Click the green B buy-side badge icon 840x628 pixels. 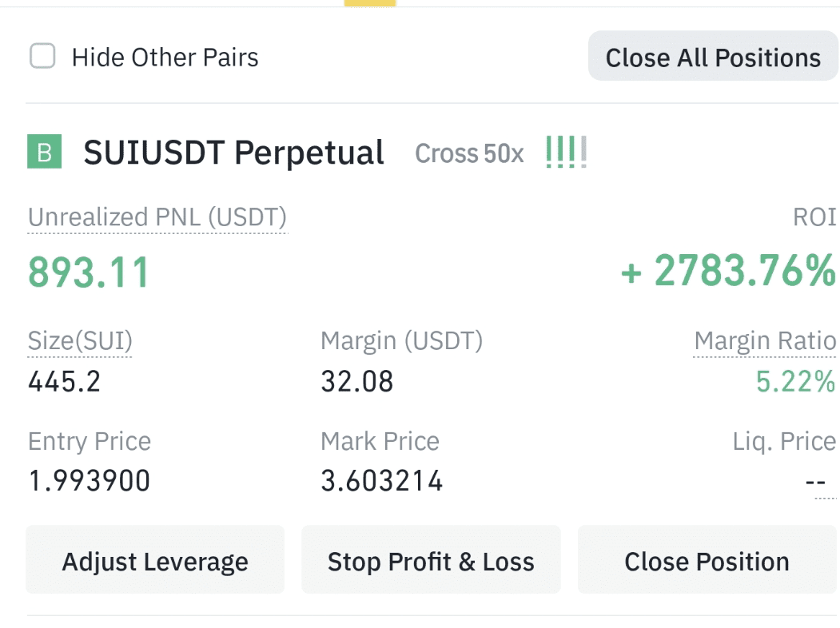tap(45, 152)
